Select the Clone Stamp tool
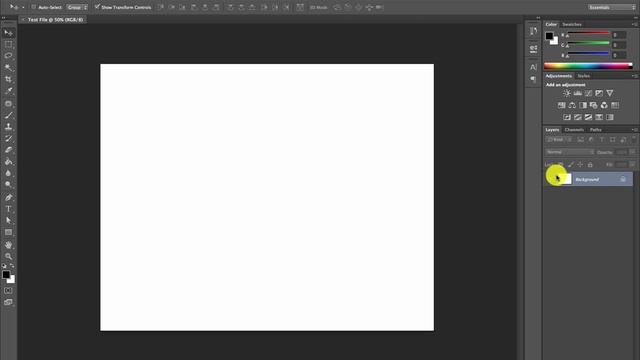 [x=8, y=127]
